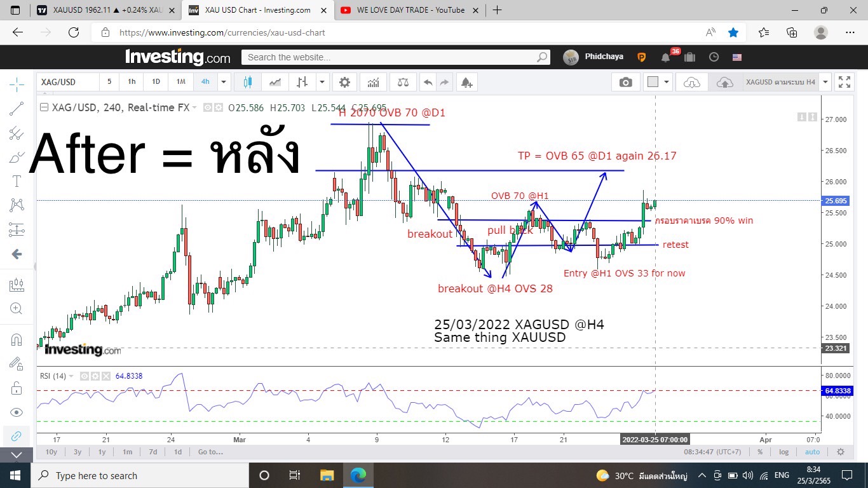Activate the zoom in tool
The image size is (868, 488).
click(x=17, y=309)
